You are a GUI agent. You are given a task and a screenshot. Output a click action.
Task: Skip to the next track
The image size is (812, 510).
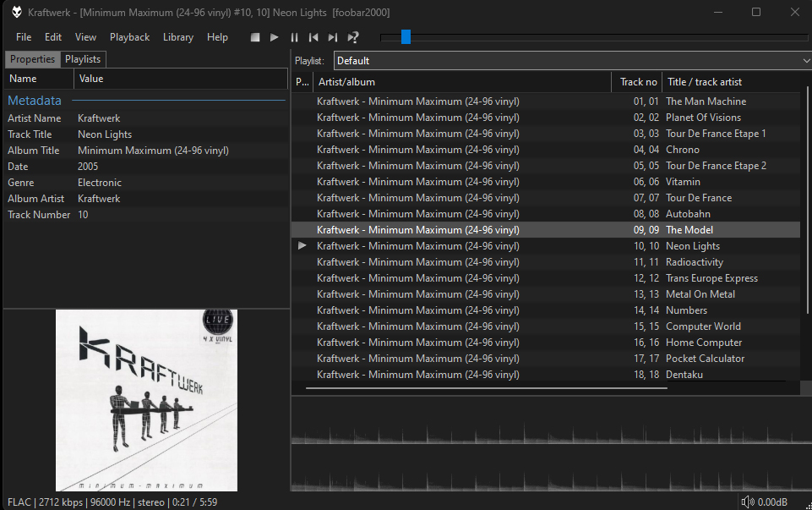pos(333,37)
